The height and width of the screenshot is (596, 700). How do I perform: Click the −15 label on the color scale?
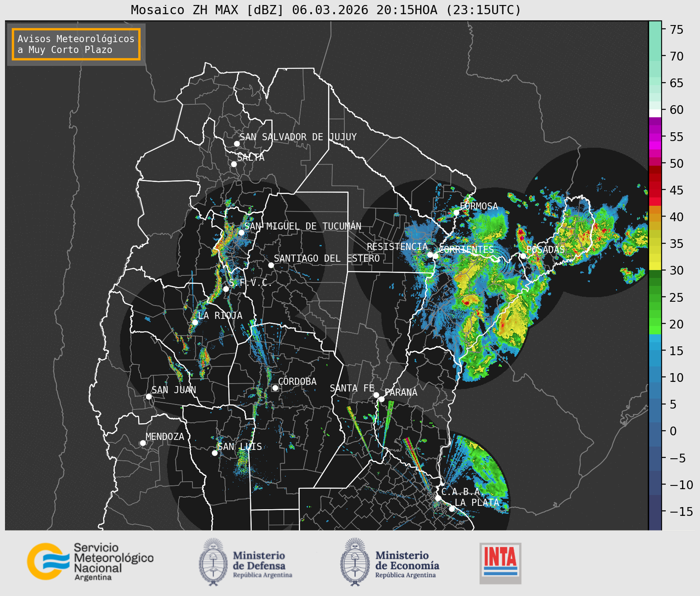click(x=682, y=512)
